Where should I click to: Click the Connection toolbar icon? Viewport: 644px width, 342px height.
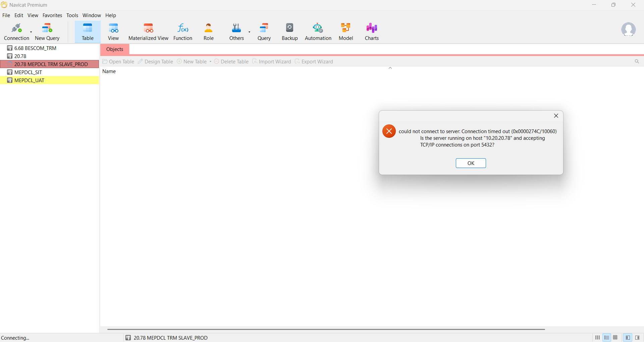(16, 32)
